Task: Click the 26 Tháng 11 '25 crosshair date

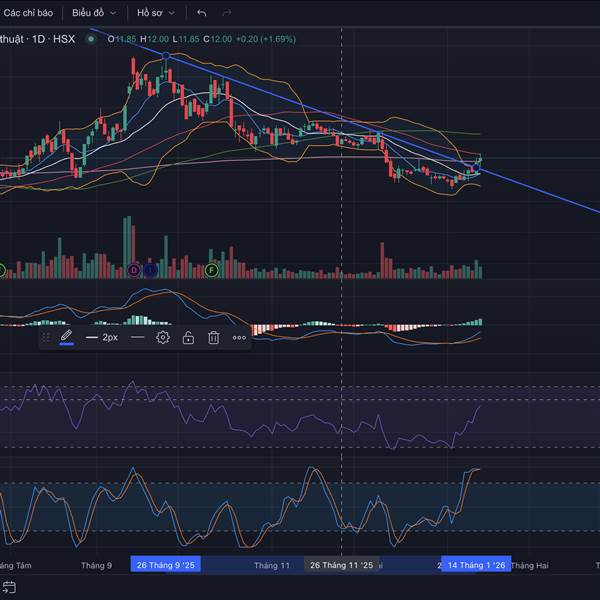Action: (342, 565)
